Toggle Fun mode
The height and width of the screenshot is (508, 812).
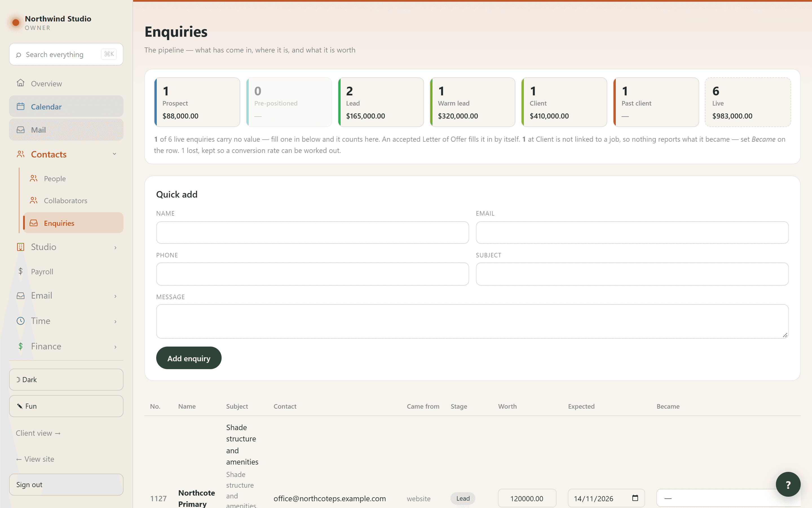click(66, 406)
